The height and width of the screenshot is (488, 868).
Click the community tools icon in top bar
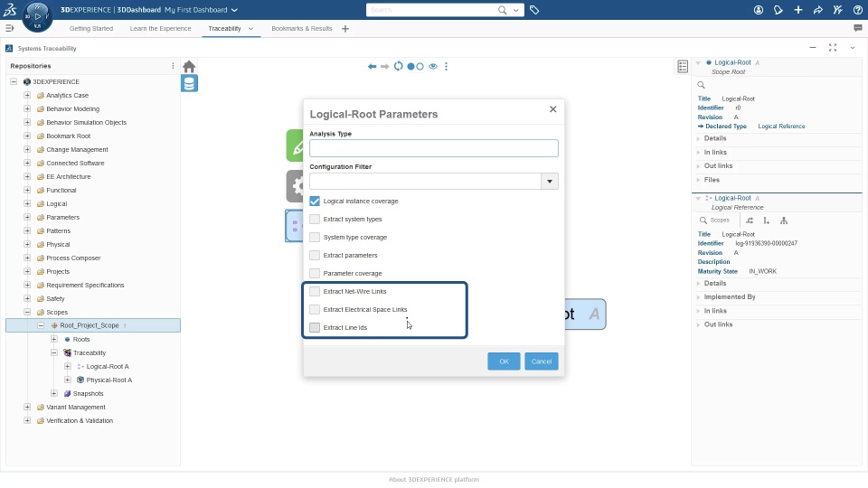pos(838,10)
